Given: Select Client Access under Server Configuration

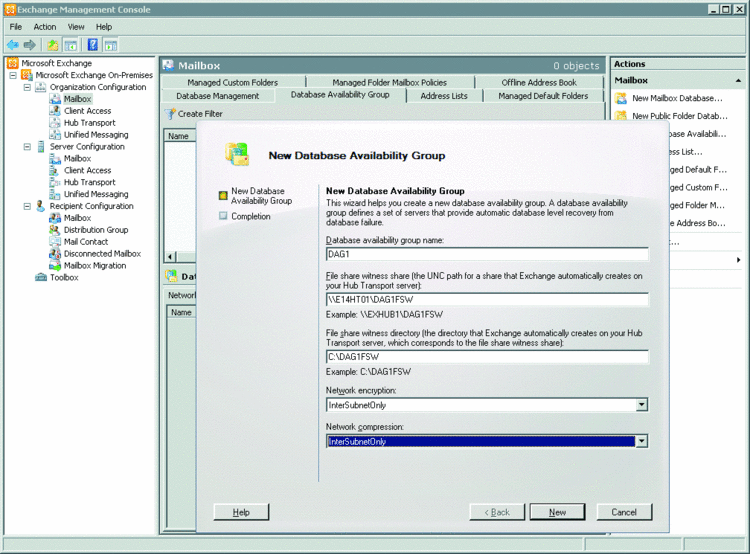Looking at the screenshot, I should (x=88, y=170).
